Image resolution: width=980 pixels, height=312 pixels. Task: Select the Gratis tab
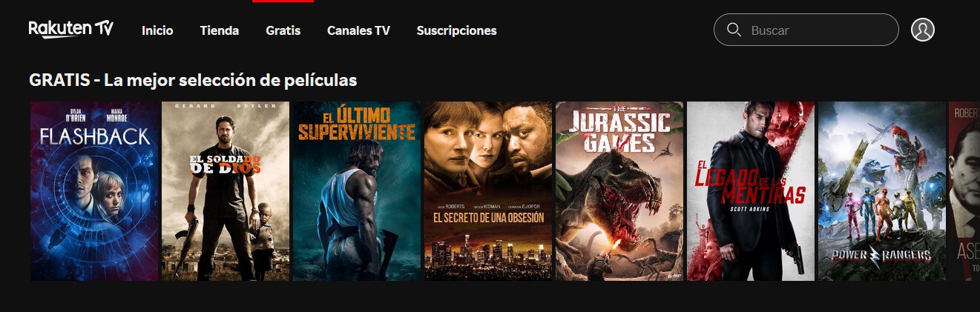pyautogui.click(x=283, y=30)
